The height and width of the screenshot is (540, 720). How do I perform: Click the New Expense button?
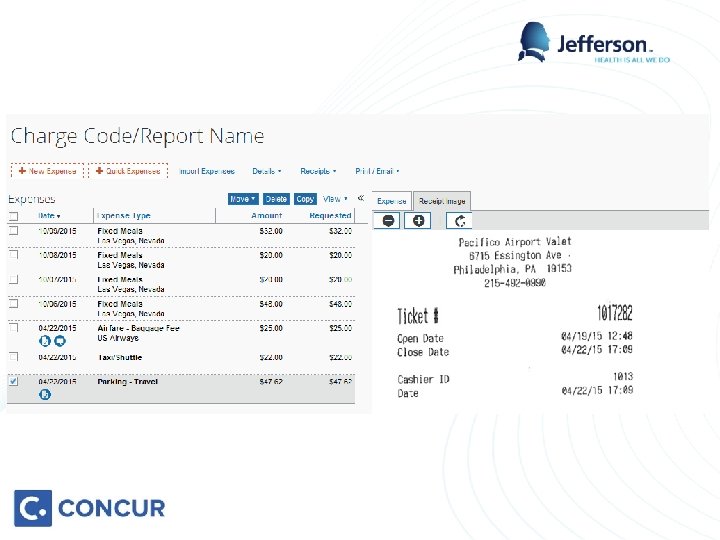pyautogui.click(x=47, y=171)
